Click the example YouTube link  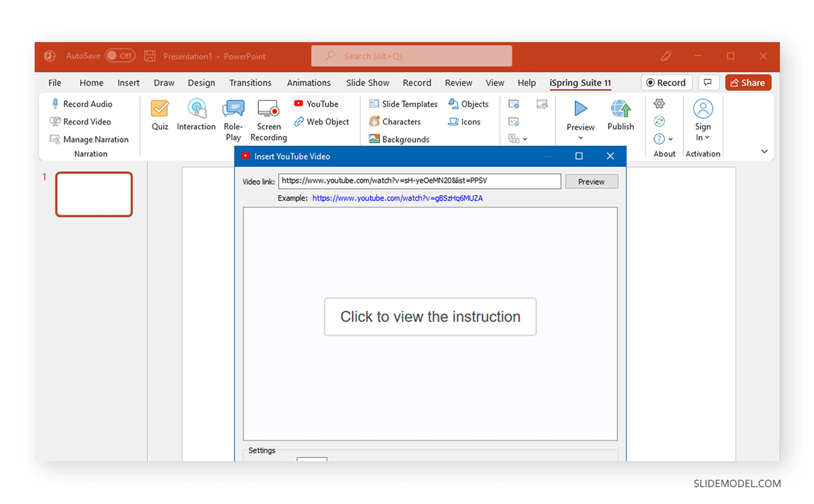(x=398, y=198)
